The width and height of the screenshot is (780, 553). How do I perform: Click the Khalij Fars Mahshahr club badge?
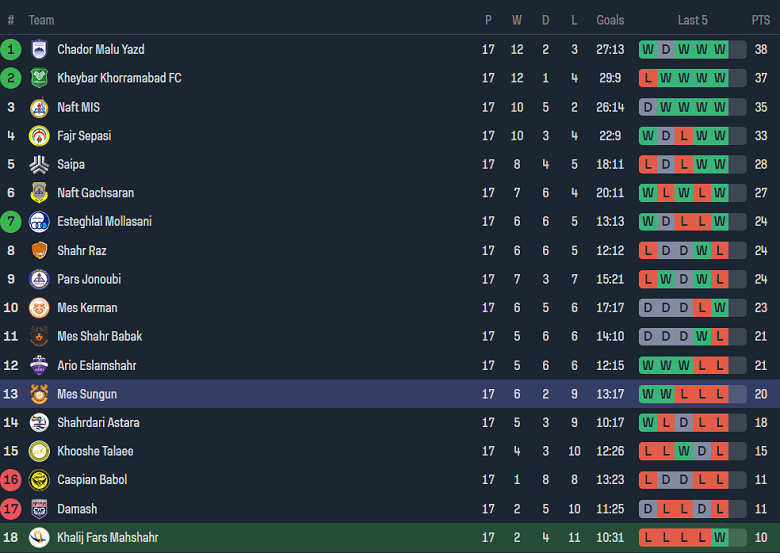39,538
